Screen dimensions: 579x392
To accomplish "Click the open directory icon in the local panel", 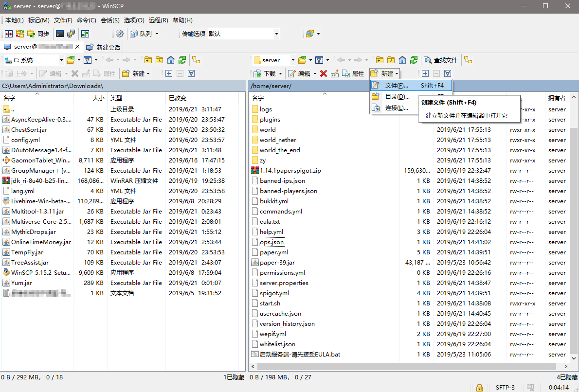I will click(71, 60).
